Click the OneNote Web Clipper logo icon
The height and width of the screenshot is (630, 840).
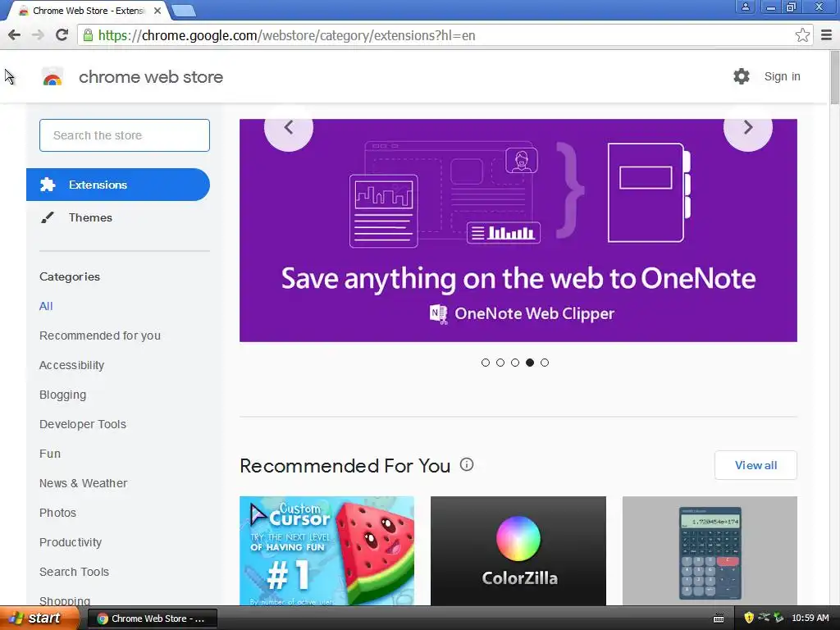[439, 314]
